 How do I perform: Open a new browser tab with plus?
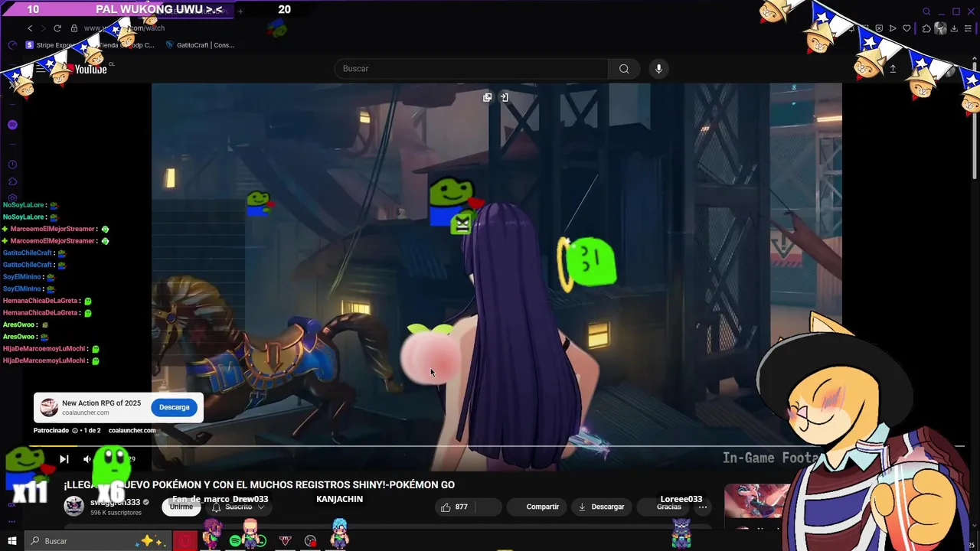coord(240,11)
